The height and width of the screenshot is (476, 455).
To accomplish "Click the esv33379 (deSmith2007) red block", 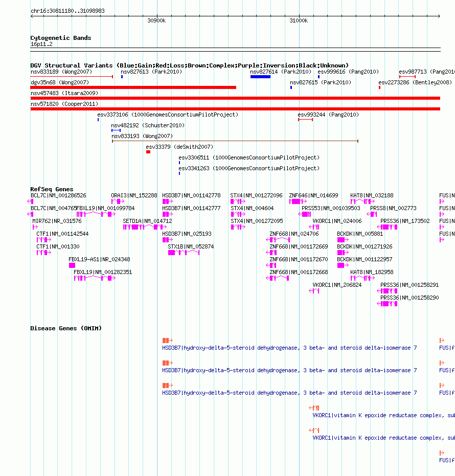I will pyautogui.click(x=148, y=152).
